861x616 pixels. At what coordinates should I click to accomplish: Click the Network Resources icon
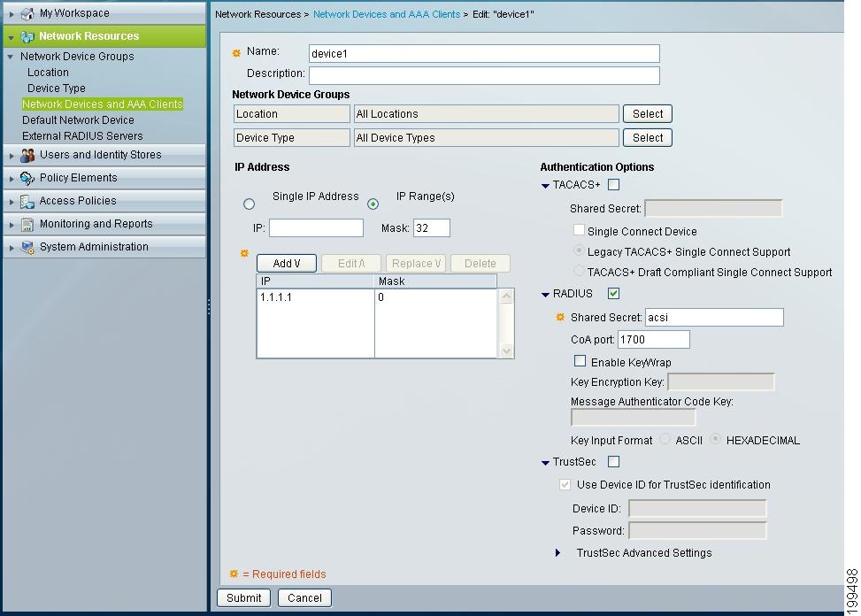28,35
